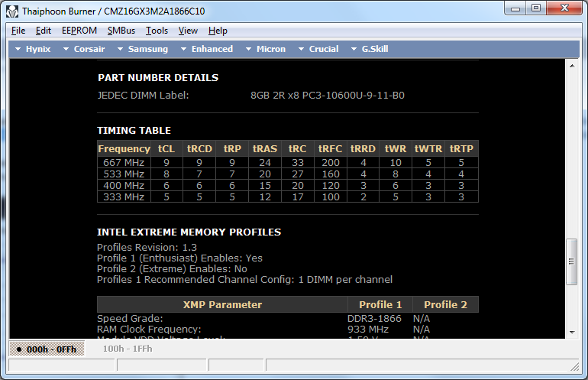
Task: Click the 667 MHz frequency cell
Action: click(x=124, y=163)
